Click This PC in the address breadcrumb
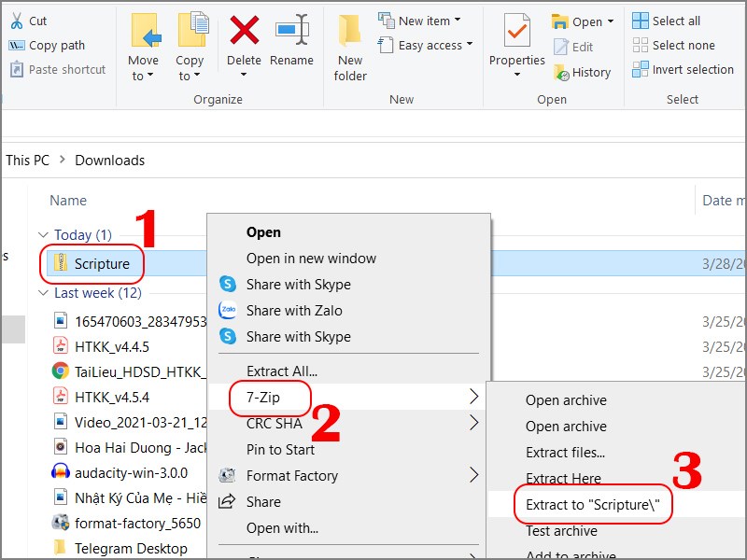Viewport: 747px width, 560px height. pyautogui.click(x=27, y=161)
